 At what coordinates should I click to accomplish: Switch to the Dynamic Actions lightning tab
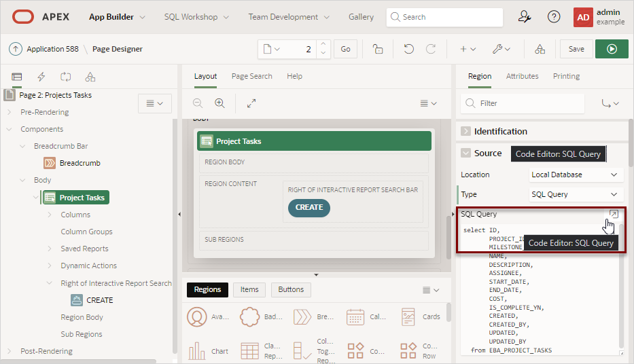coord(41,77)
